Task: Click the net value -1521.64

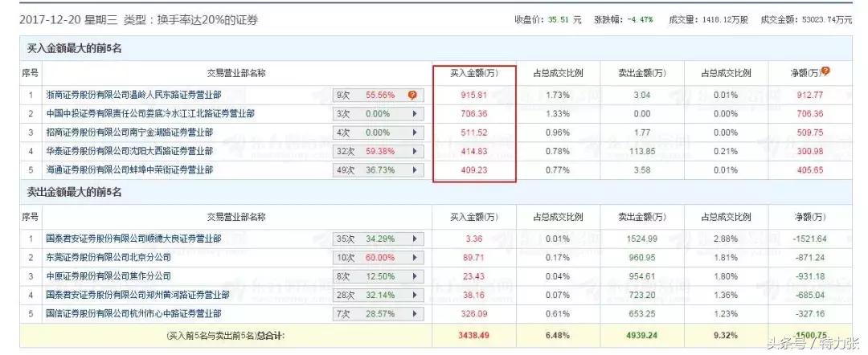Action: pos(810,239)
